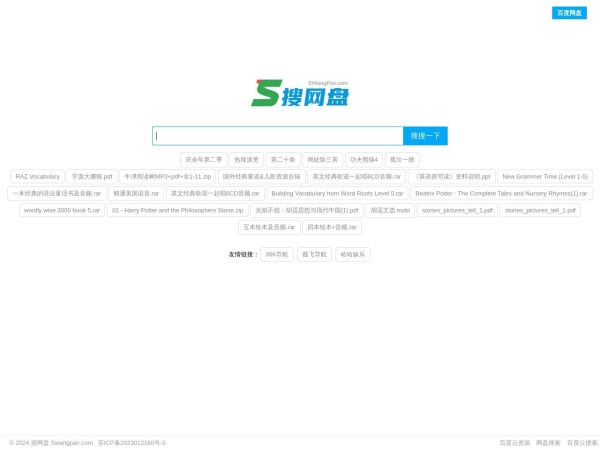This screenshot has height=450, width=600.
Task: Open the 网盘搜索 footer link
Action: coord(548,442)
